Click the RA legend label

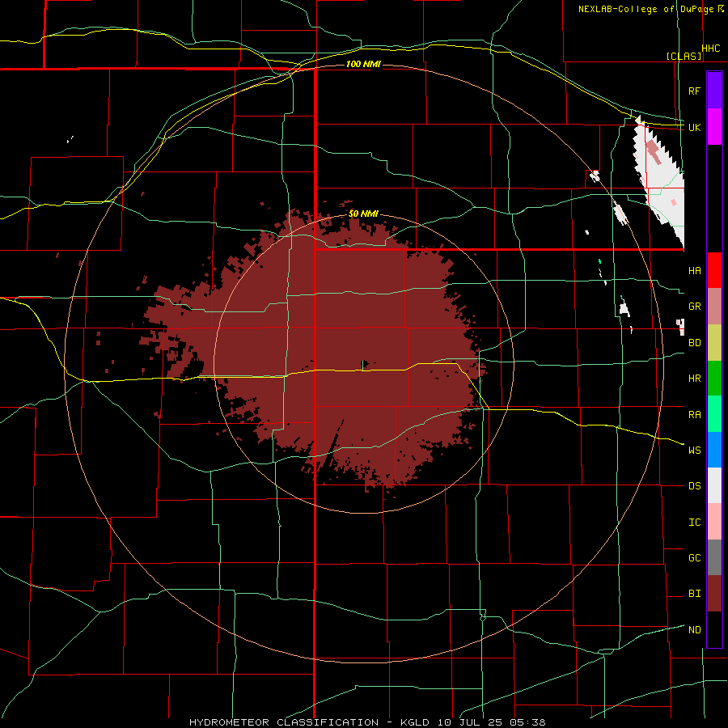coord(694,414)
